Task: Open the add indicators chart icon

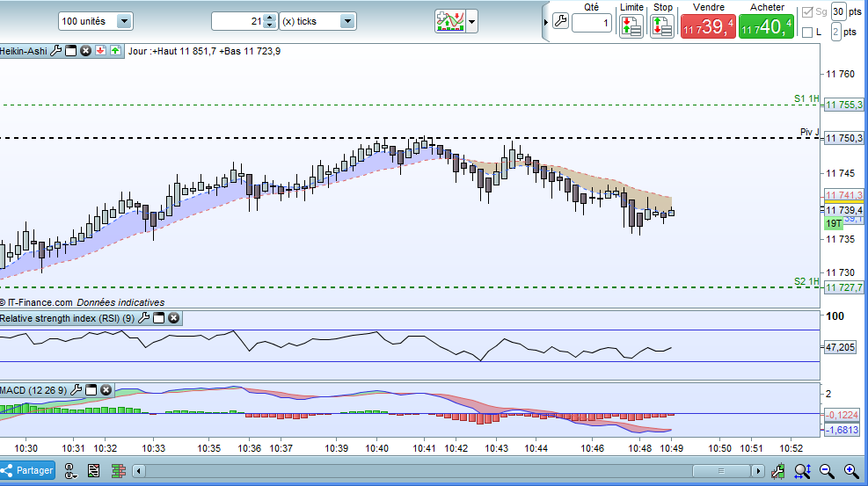Action: pos(449,22)
